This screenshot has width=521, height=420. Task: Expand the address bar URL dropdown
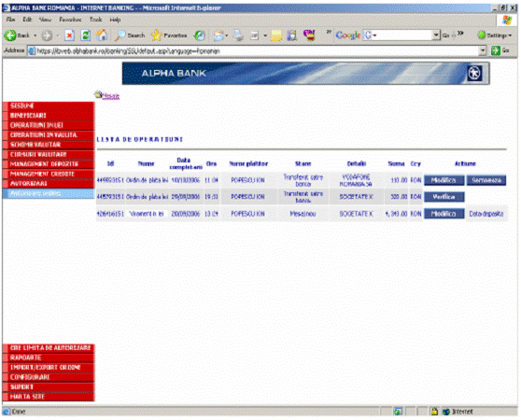[x=483, y=50]
